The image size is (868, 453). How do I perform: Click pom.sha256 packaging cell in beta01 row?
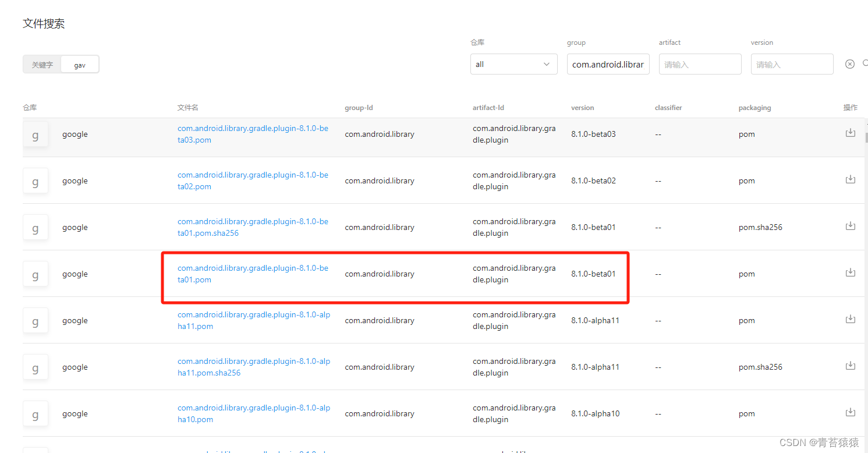tap(760, 227)
